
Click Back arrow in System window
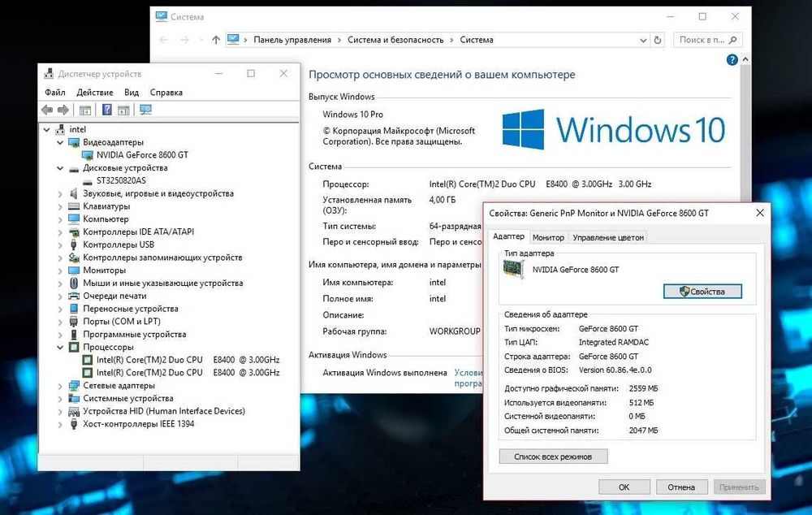tap(164, 40)
